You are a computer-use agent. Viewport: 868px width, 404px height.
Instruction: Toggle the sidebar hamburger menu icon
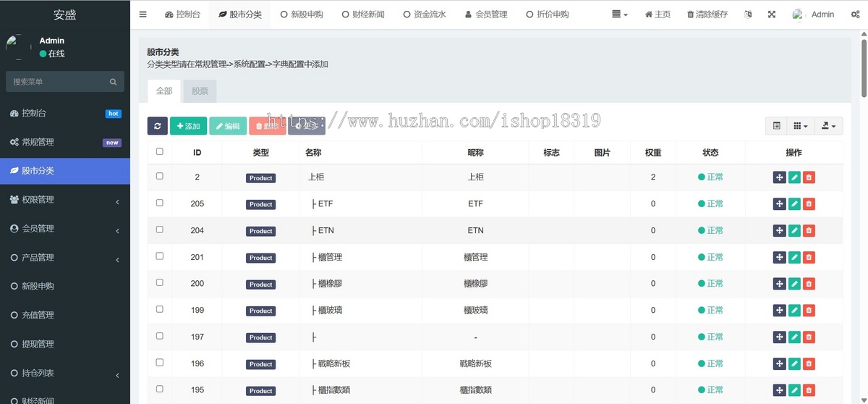point(142,14)
